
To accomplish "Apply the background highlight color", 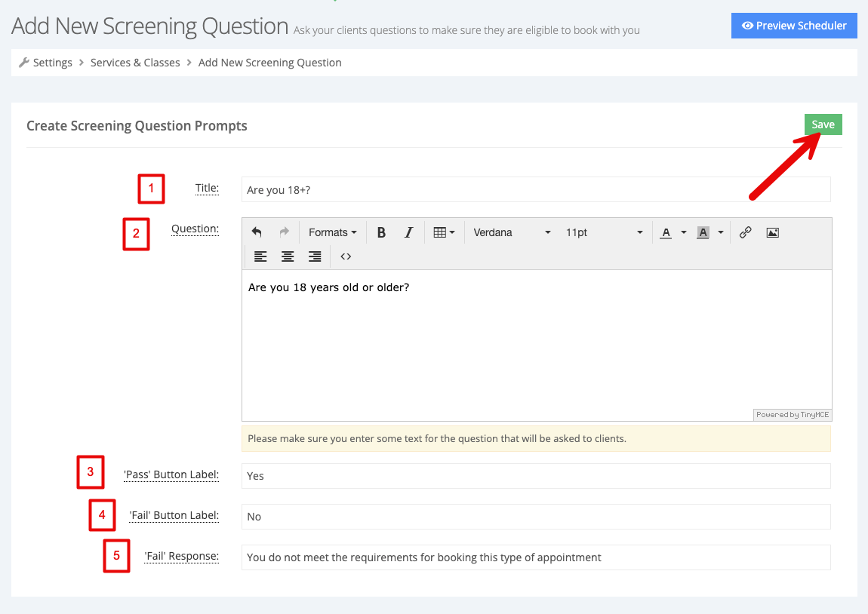I will tap(703, 232).
